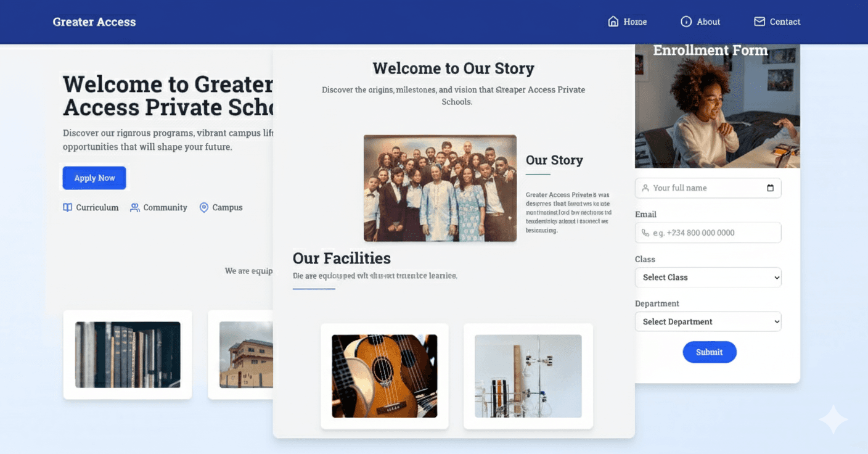Click the Campus location pin icon
The image size is (868, 454).
204,208
